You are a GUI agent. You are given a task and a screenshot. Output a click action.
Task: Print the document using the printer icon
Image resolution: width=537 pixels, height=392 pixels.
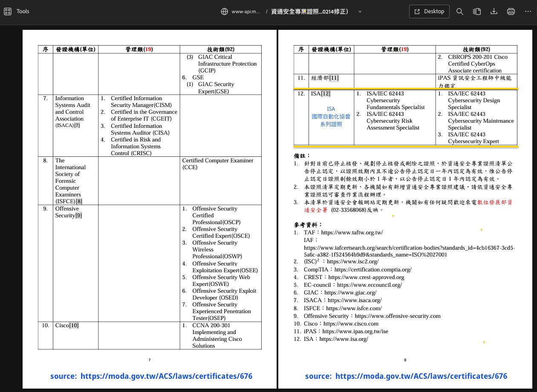point(511,12)
